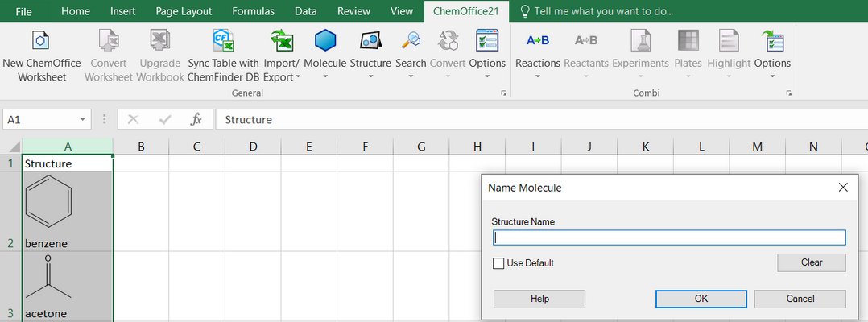The image size is (868, 322).
Task: Click the Experiments flask icon
Action: pyautogui.click(x=640, y=41)
